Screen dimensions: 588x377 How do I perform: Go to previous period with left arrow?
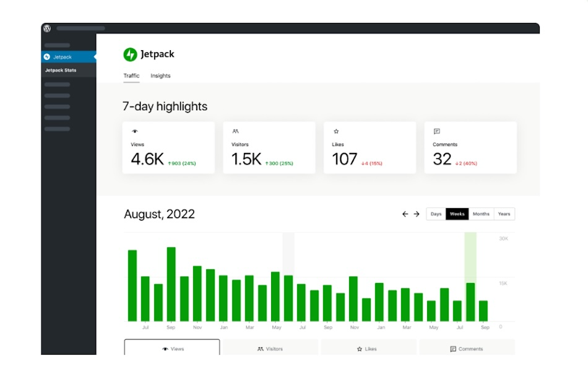click(405, 214)
